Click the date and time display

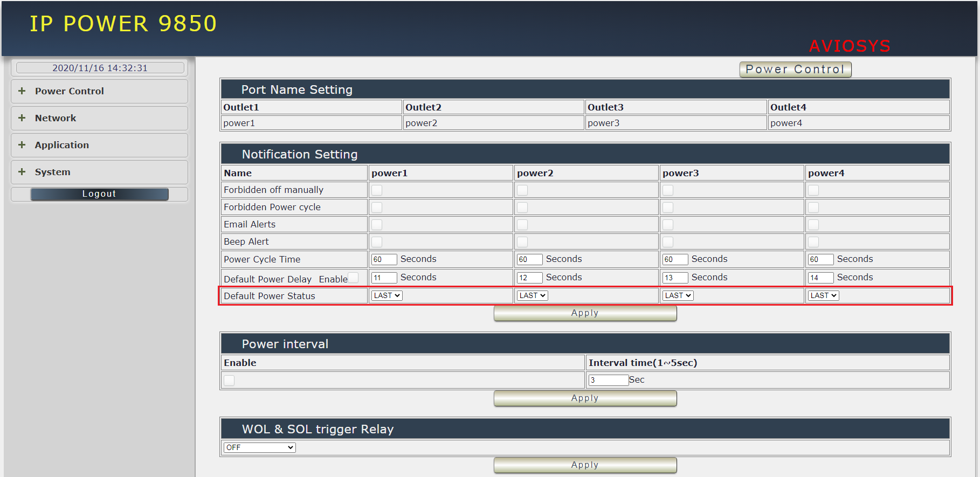(x=100, y=68)
